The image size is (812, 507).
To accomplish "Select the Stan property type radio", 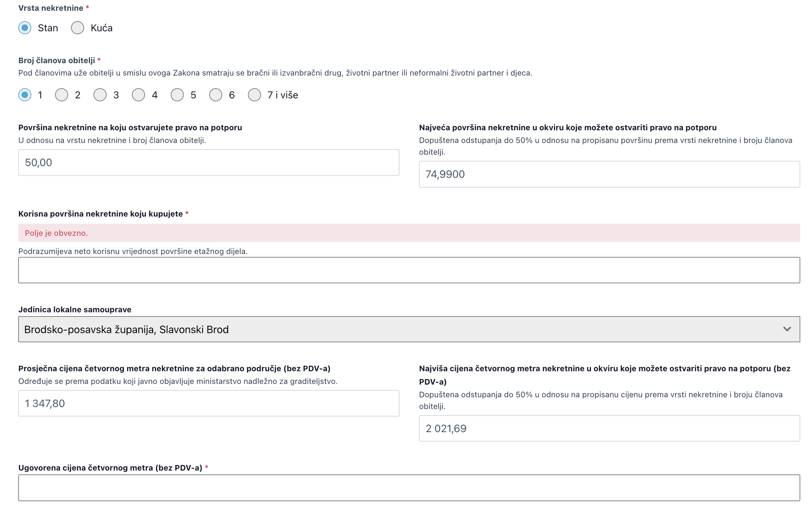I will click(x=25, y=28).
